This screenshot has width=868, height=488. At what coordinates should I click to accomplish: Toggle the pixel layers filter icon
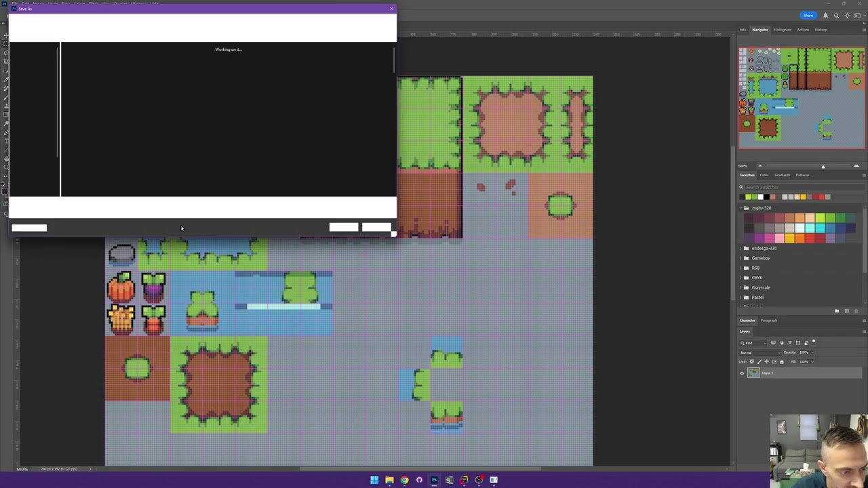point(773,343)
